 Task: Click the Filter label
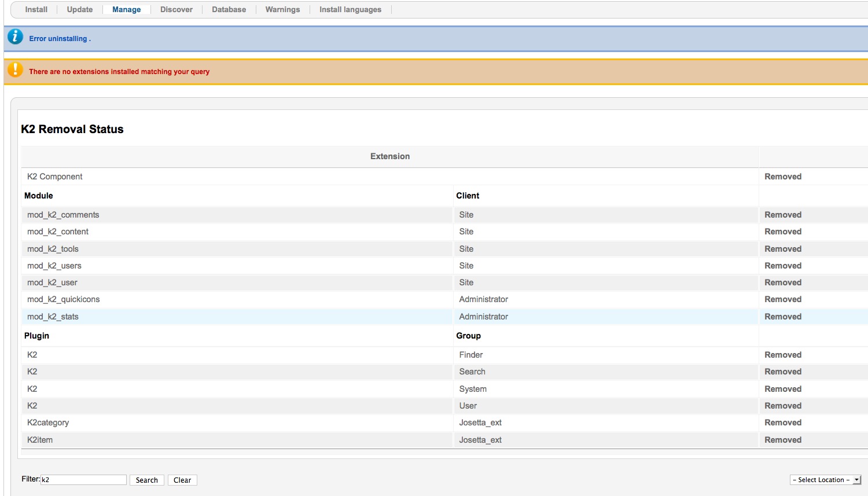31,479
